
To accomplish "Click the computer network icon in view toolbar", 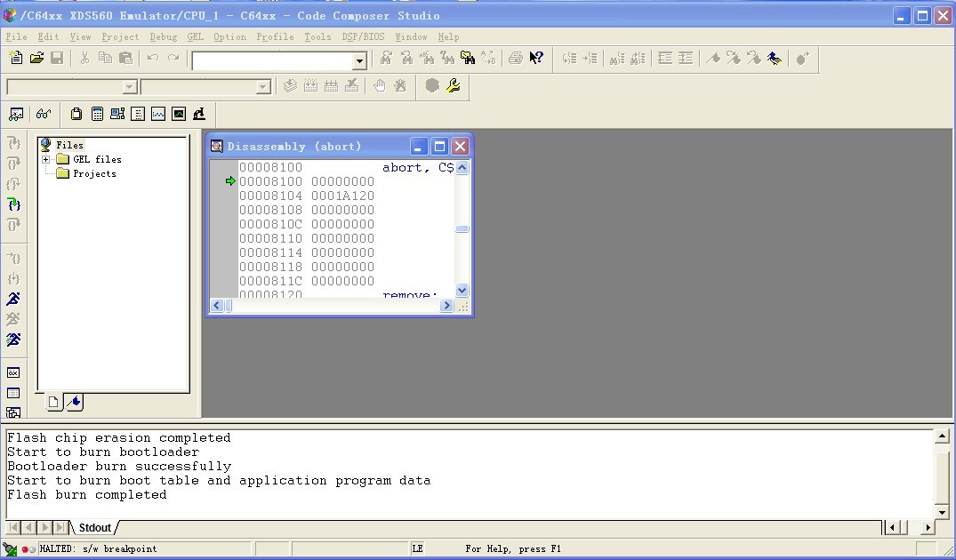I will (x=117, y=114).
